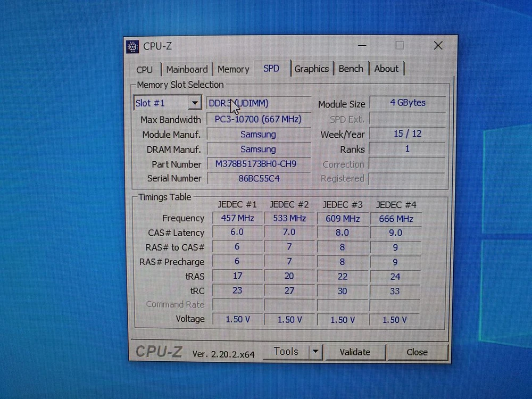Click part number M378B5173BH0-CH9
This screenshot has height=399, width=532.
pyautogui.click(x=259, y=164)
